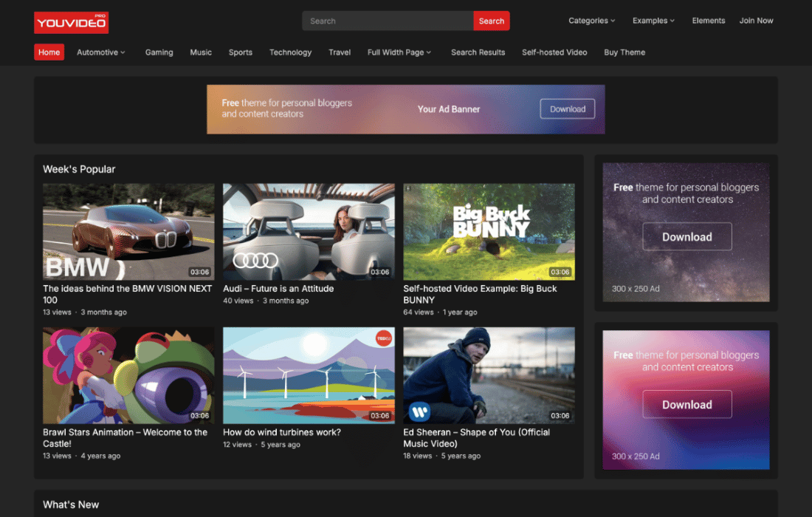Go to the Gaming category

(159, 52)
